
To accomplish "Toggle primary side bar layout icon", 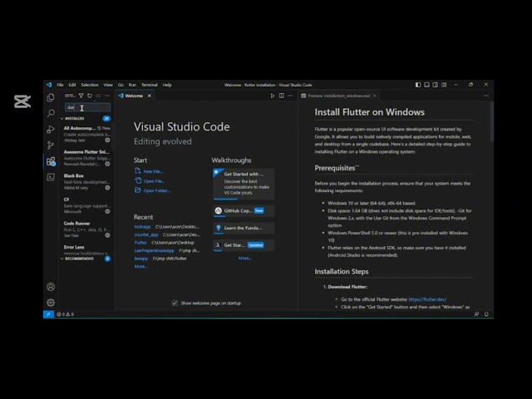I will point(418,85).
